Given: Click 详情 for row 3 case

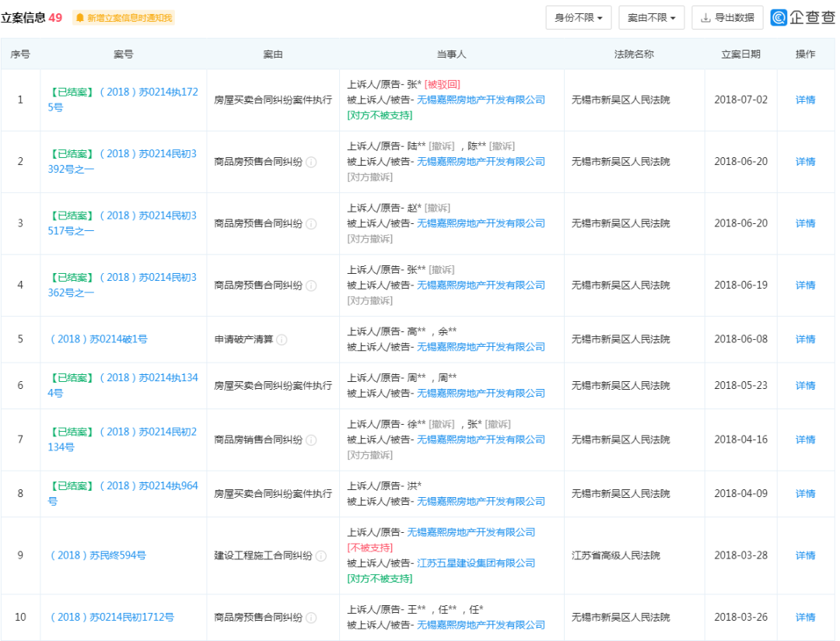Looking at the screenshot, I should pyautogui.click(x=805, y=223).
